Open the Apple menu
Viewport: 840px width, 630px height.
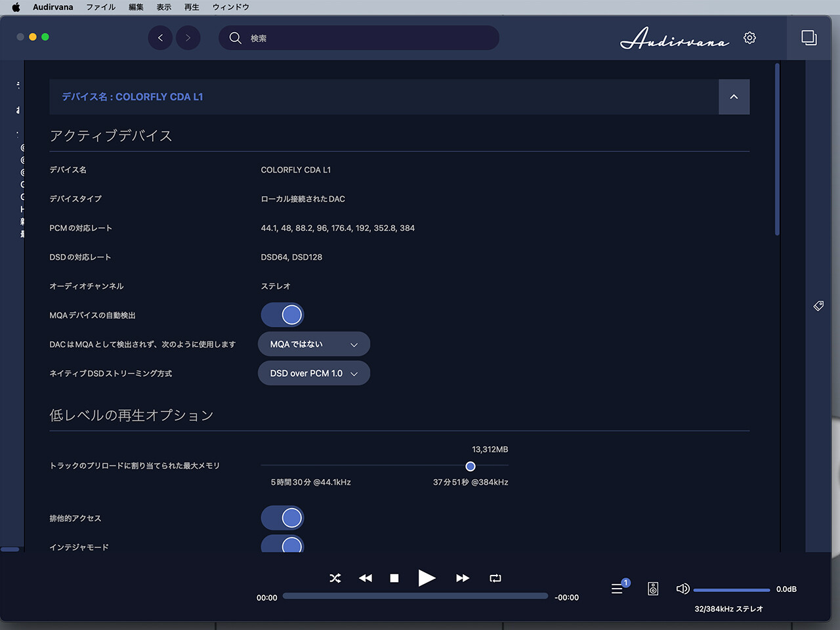[16, 7]
